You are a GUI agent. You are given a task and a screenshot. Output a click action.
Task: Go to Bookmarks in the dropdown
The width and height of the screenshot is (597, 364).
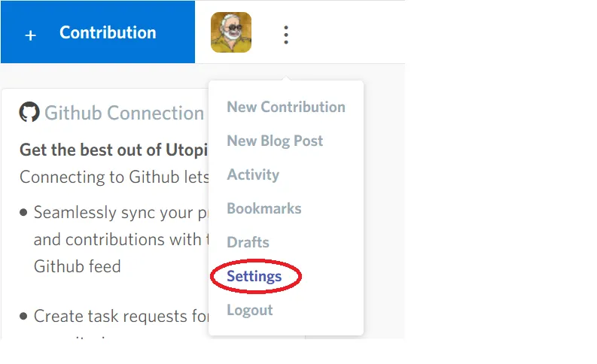point(263,208)
